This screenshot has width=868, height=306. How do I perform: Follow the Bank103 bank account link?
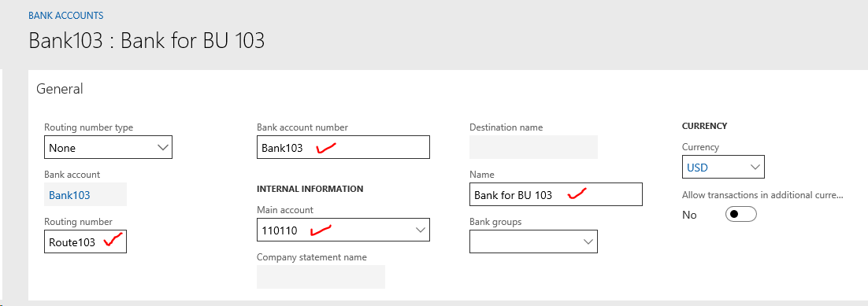point(70,195)
